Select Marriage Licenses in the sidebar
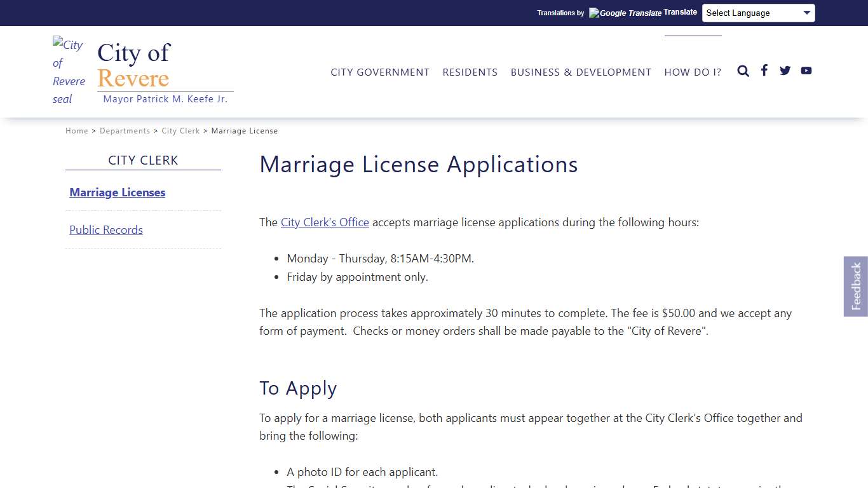868x488 pixels. [117, 193]
